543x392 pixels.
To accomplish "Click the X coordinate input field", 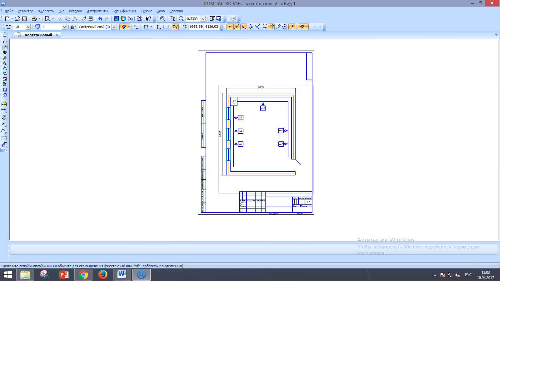I will pos(196,27).
